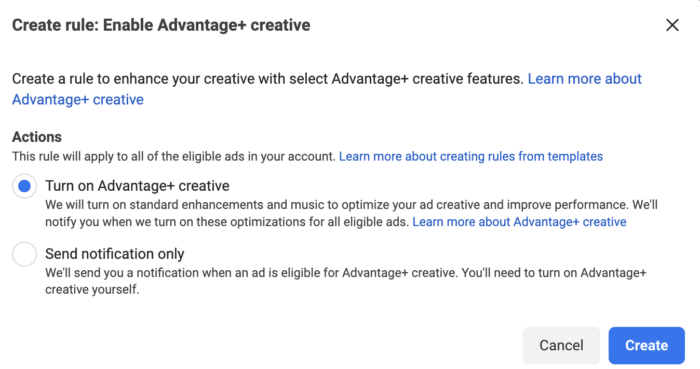Click wrapped 'Advantage+ creative' link text under the intro

point(78,100)
